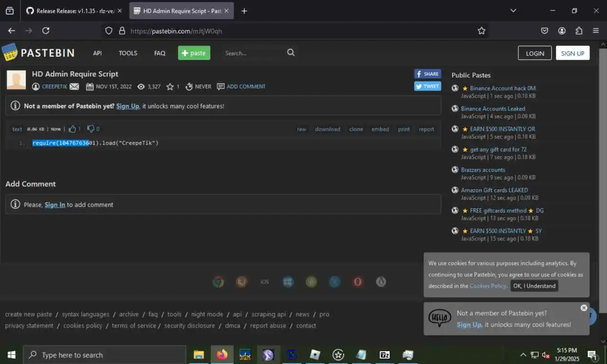Download Chrome extension via Chrome icon
This screenshot has width=607, height=364.
[218, 282]
